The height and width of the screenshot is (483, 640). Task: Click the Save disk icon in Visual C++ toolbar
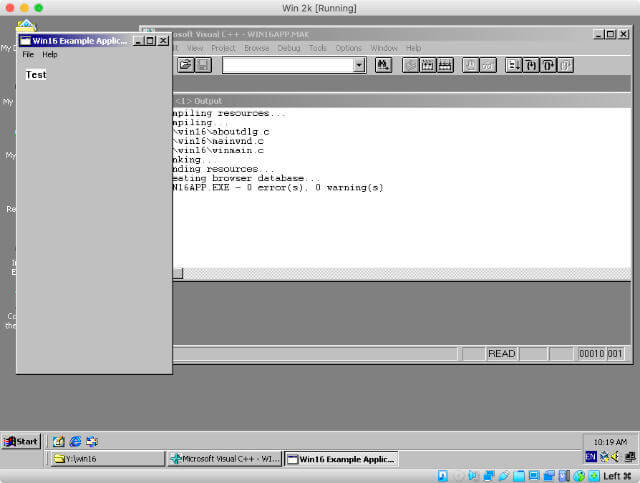point(203,65)
